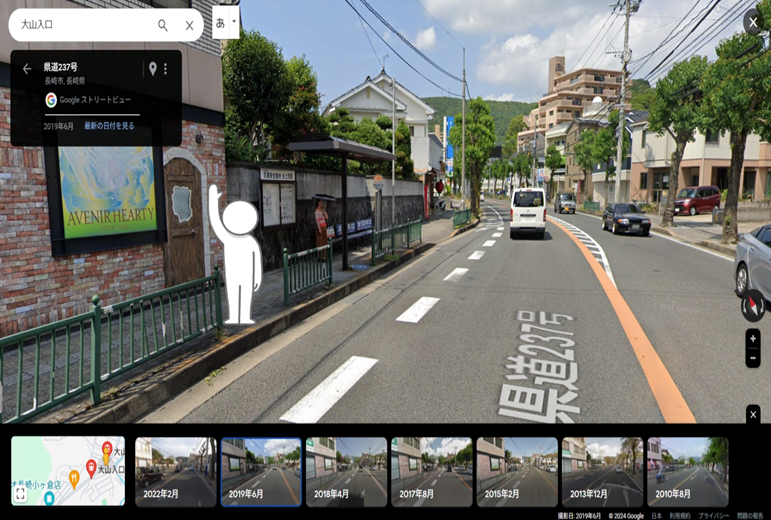The height and width of the screenshot is (520, 771).
Task: Expand the minimap using fullscreen icon
Action: pos(20,494)
